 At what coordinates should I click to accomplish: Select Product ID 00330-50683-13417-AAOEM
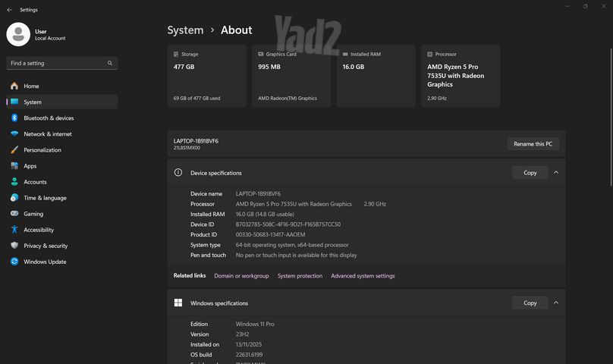pos(271,234)
